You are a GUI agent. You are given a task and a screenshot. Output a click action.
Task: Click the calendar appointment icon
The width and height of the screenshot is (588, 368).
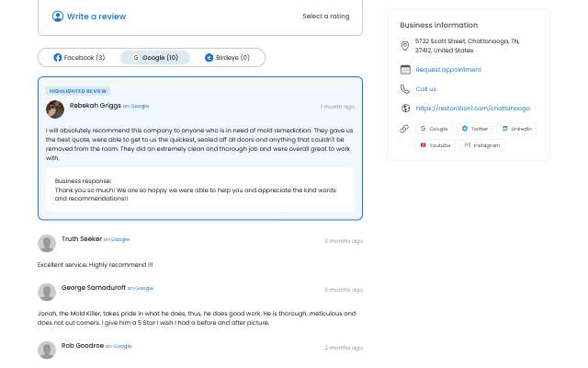point(405,70)
